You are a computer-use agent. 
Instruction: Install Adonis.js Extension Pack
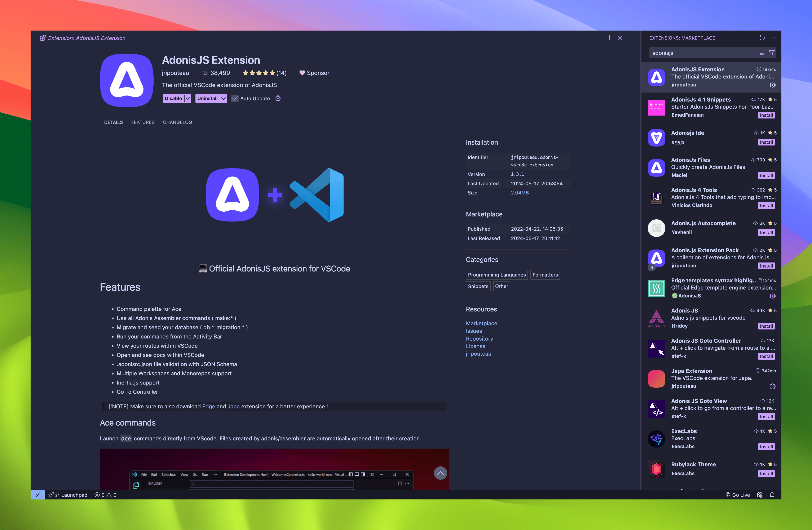pos(766,266)
